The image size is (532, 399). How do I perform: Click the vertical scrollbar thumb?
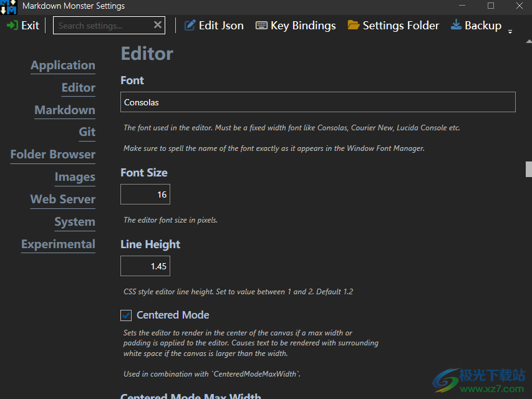529,170
